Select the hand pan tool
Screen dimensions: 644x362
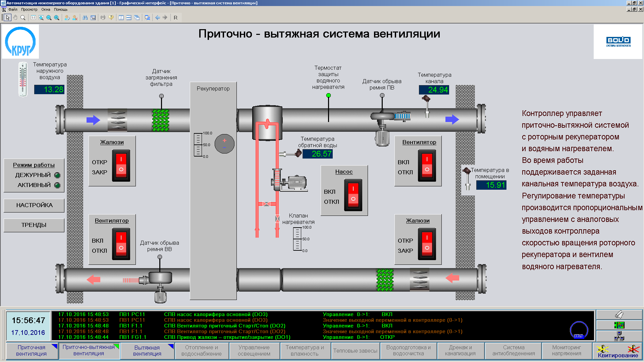coord(15,18)
